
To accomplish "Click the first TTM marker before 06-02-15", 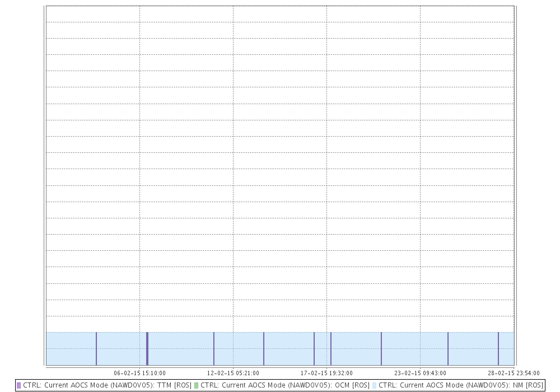I will point(96,348).
